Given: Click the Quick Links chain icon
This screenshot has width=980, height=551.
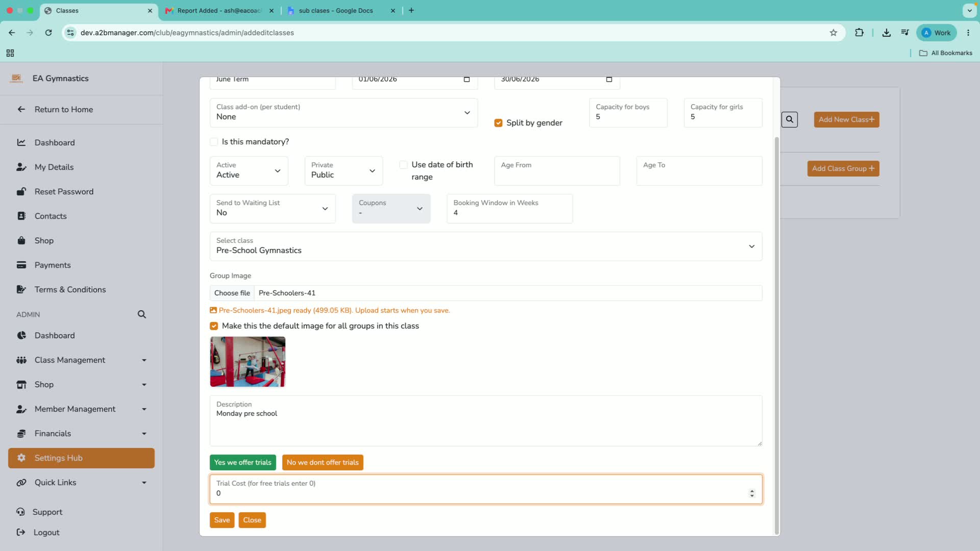Looking at the screenshot, I should tap(21, 482).
